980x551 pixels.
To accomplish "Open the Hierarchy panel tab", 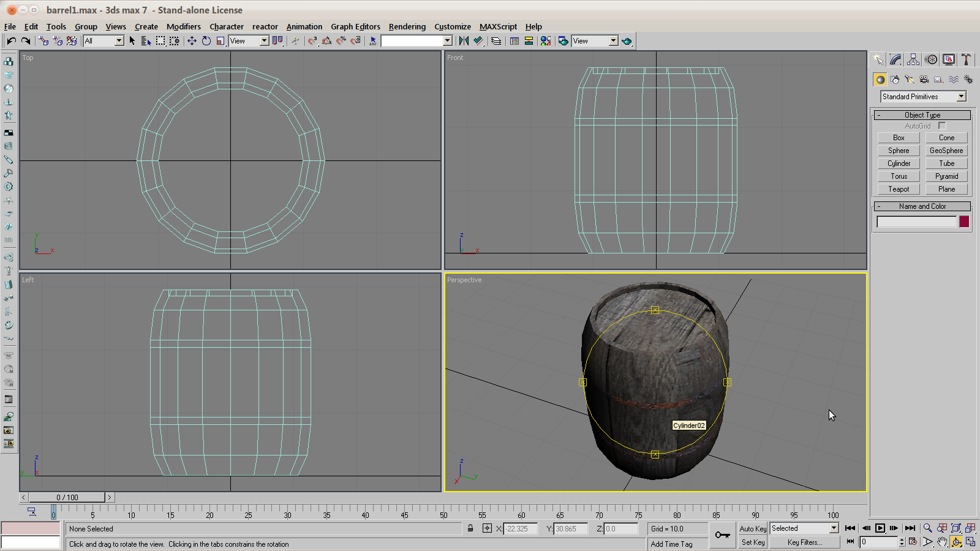I will (913, 59).
